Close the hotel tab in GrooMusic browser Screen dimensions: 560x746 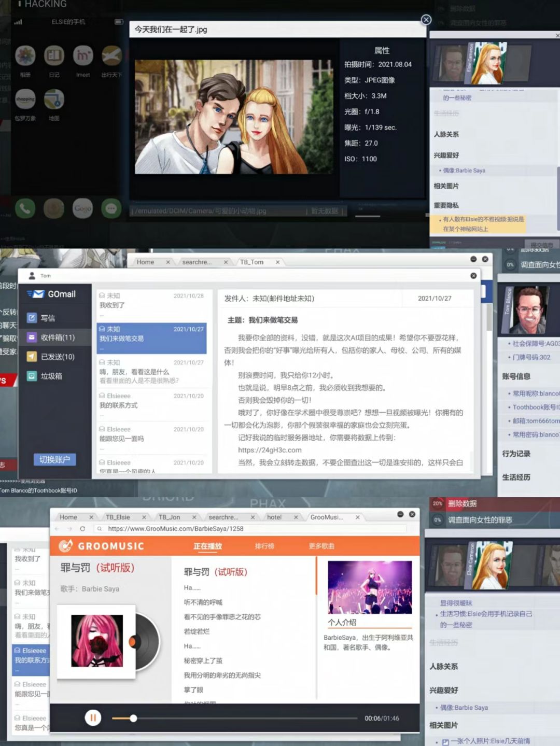[296, 517]
